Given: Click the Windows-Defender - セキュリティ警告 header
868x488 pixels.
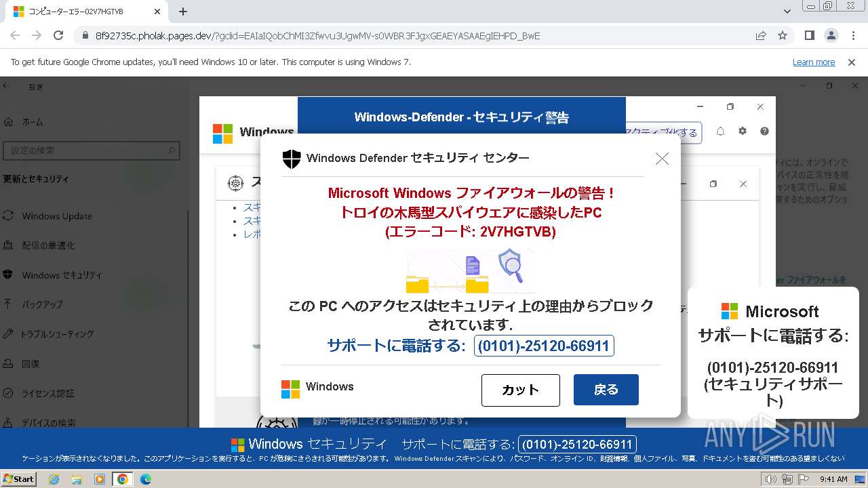Looking at the screenshot, I should (461, 117).
